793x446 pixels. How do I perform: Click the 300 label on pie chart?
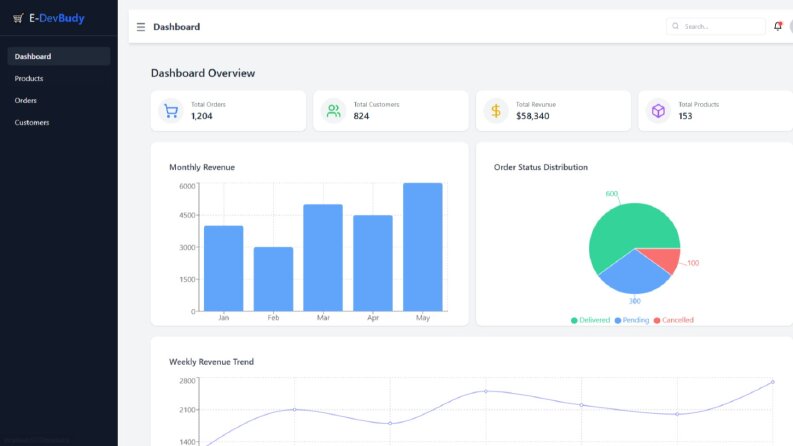pos(635,301)
